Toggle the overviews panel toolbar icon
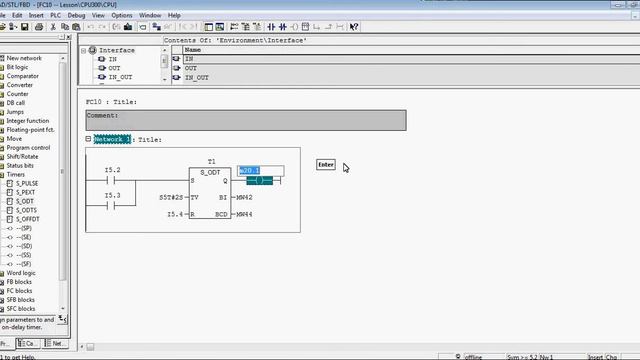 pos(209,27)
